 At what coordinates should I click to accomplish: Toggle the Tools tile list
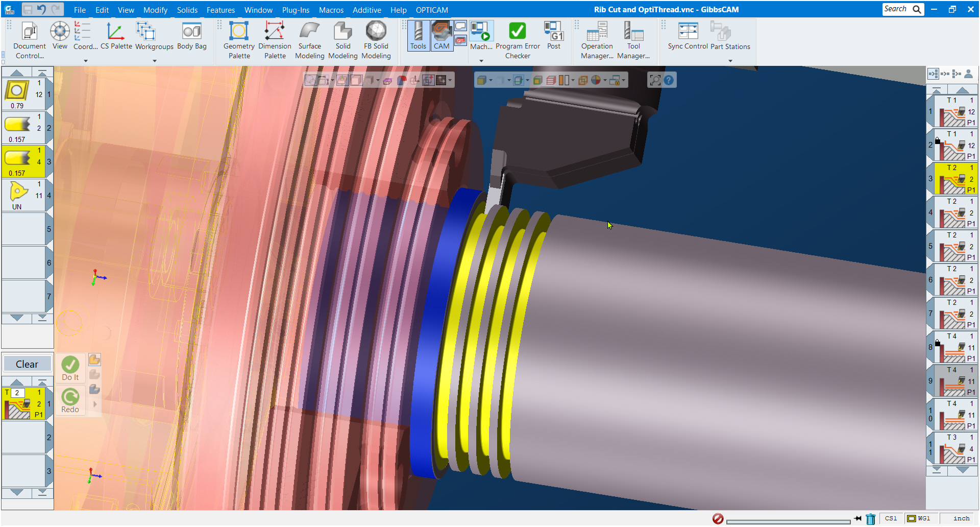point(418,36)
